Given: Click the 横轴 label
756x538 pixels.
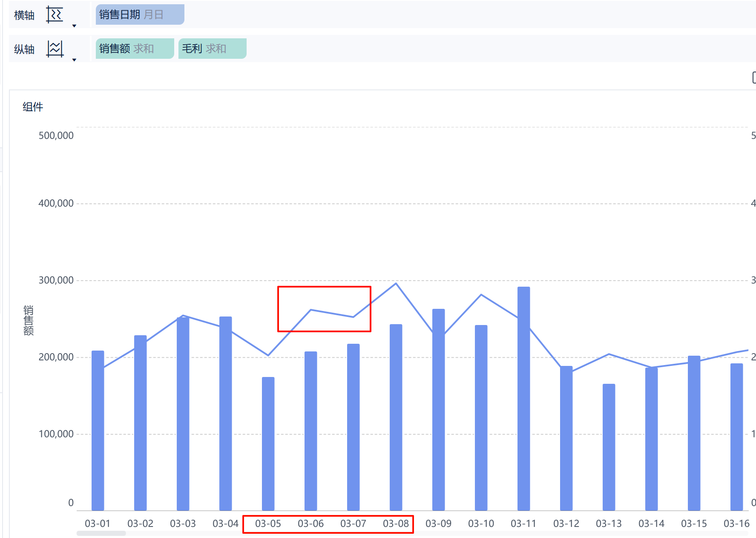Looking at the screenshot, I should pyautogui.click(x=24, y=15).
